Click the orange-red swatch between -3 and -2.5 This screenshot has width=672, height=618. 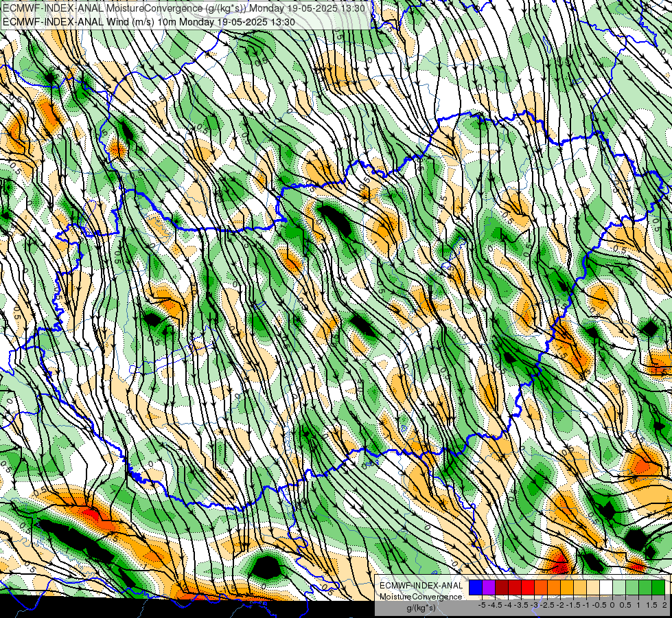coord(541,588)
